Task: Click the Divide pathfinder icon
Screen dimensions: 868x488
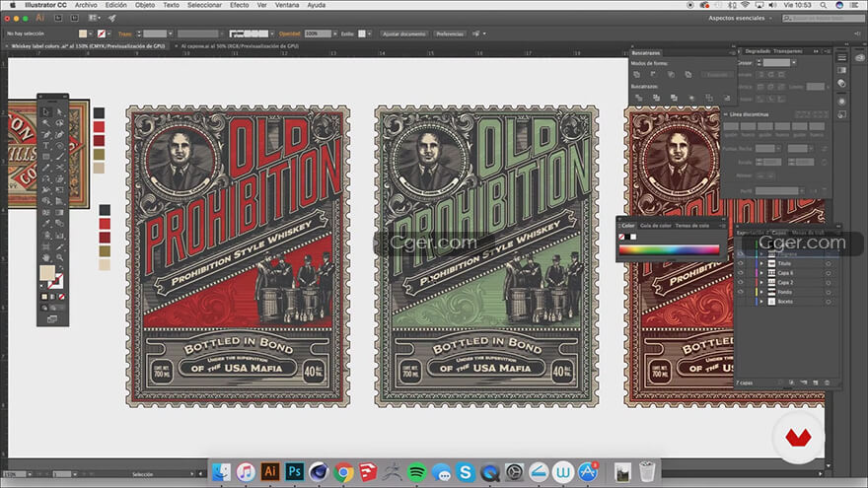Action: click(638, 98)
